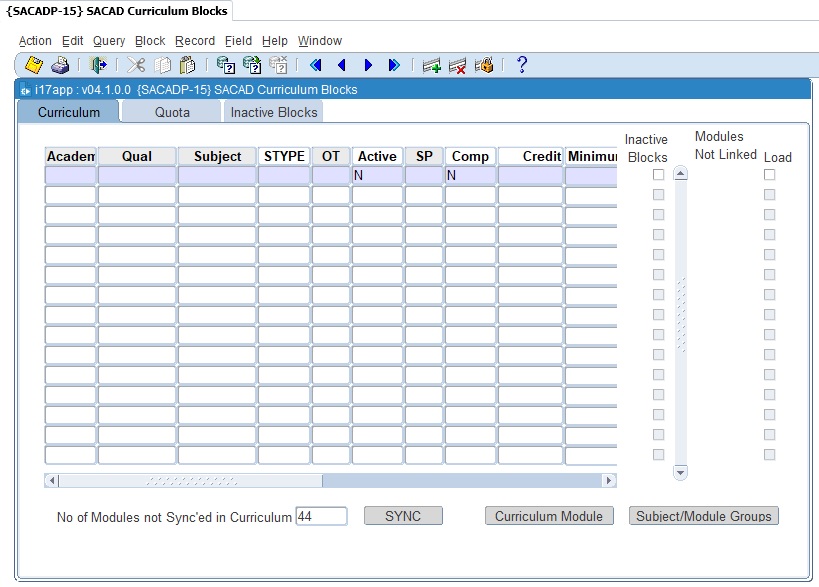Click the Save icon in toolbar
The image size is (819, 587).
click(x=34, y=65)
